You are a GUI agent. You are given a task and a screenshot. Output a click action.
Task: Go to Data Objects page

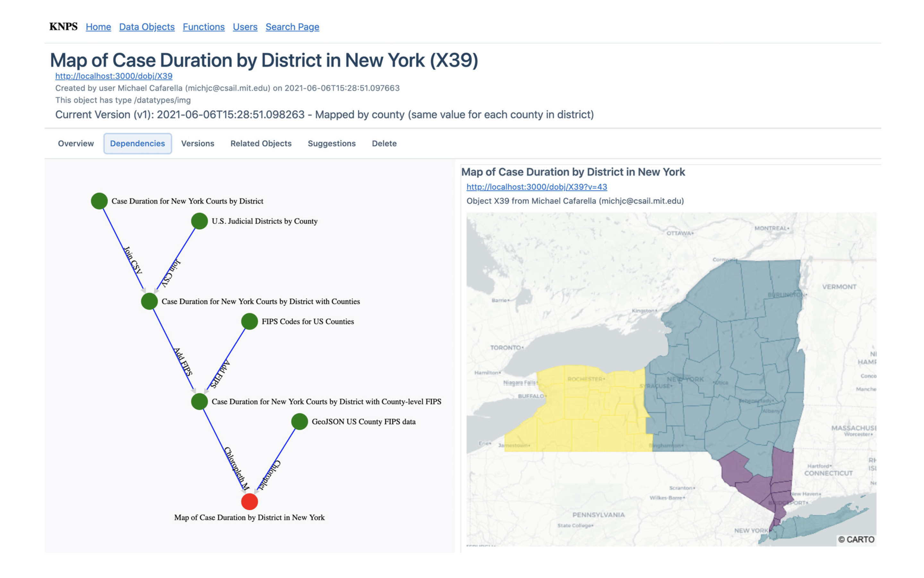point(147,27)
